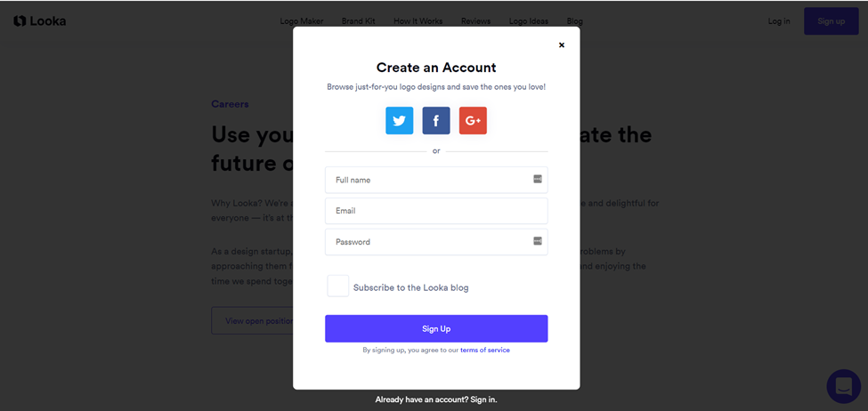868x411 pixels.
Task: Sign up with the Facebook icon
Action: pyautogui.click(x=436, y=121)
